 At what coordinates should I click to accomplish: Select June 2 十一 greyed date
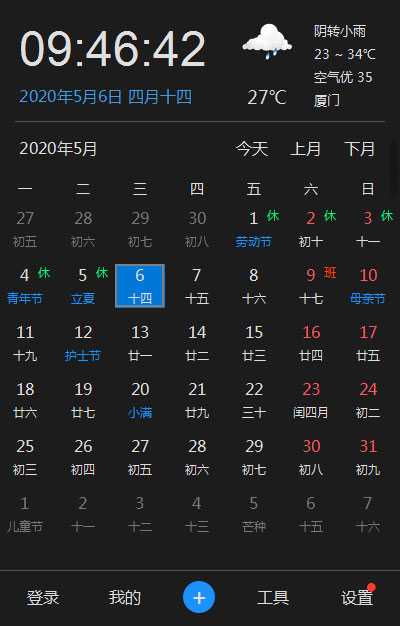pos(83,514)
